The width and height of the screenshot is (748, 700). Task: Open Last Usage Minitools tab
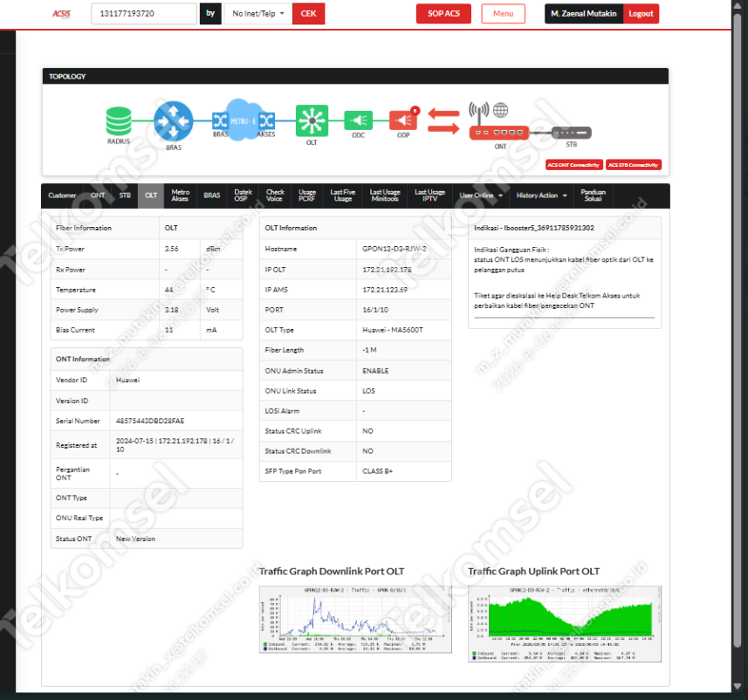pos(385,196)
